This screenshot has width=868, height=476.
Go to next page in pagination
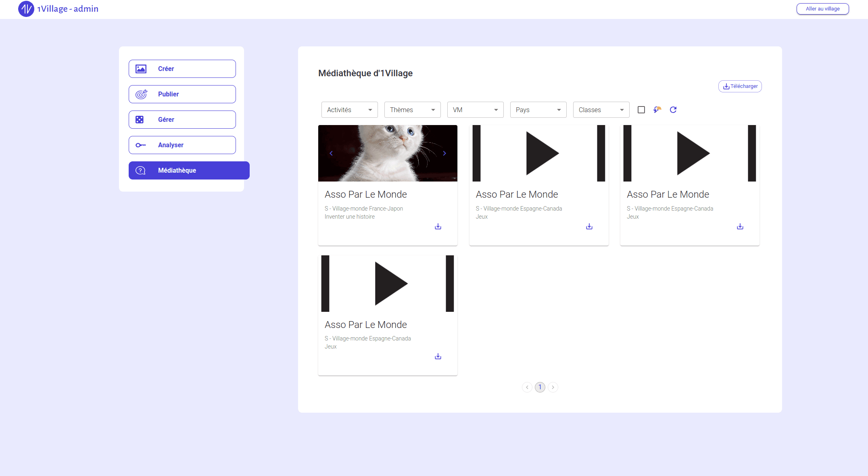[x=553, y=387]
